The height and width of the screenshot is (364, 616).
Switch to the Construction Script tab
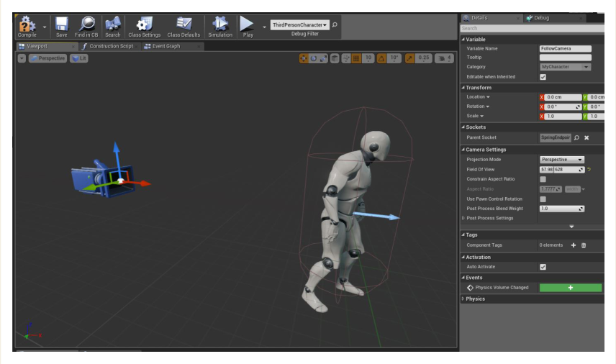tap(109, 46)
